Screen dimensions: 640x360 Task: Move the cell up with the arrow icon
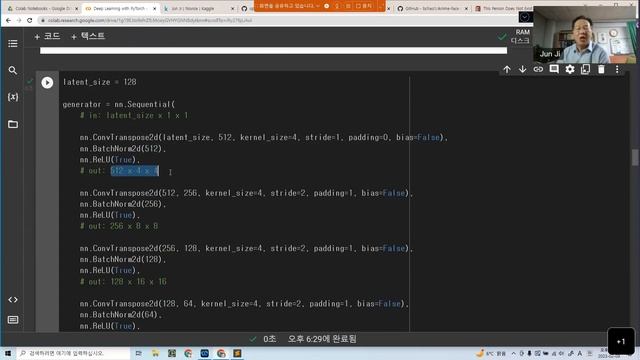[507, 69]
